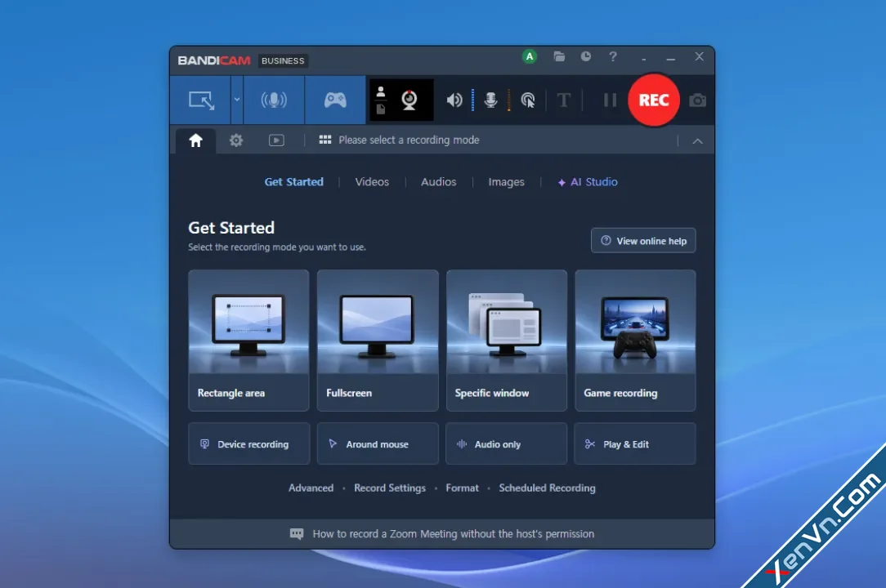Click the chat bubble icon in footer
The height and width of the screenshot is (588, 886).
(297, 534)
